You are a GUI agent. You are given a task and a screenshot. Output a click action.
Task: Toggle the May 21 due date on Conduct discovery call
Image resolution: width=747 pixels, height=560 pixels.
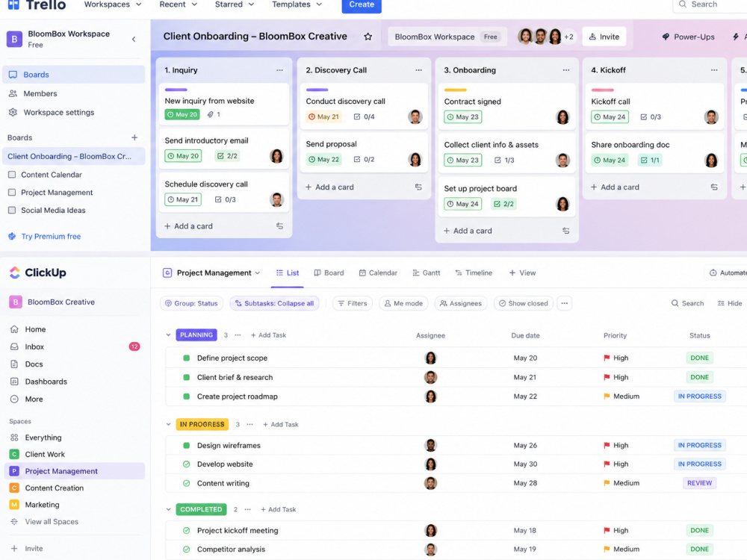pos(324,116)
